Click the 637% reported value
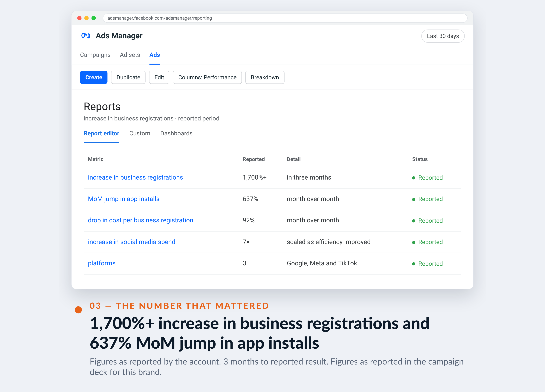 pyautogui.click(x=250, y=199)
